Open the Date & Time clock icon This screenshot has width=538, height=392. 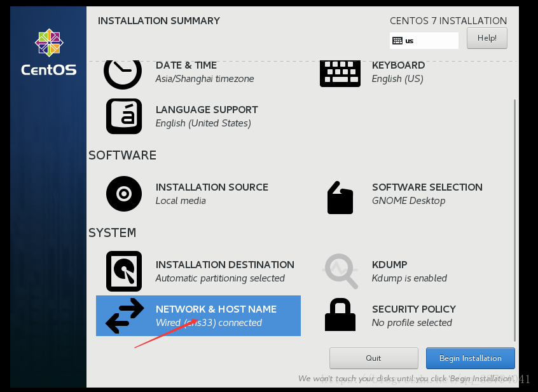[x=123, y=75]
